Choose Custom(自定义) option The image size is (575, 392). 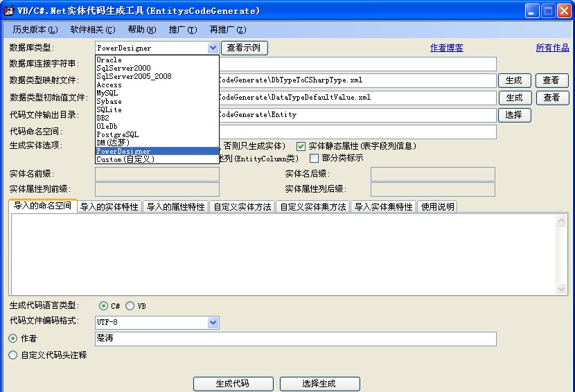point(157,159)
